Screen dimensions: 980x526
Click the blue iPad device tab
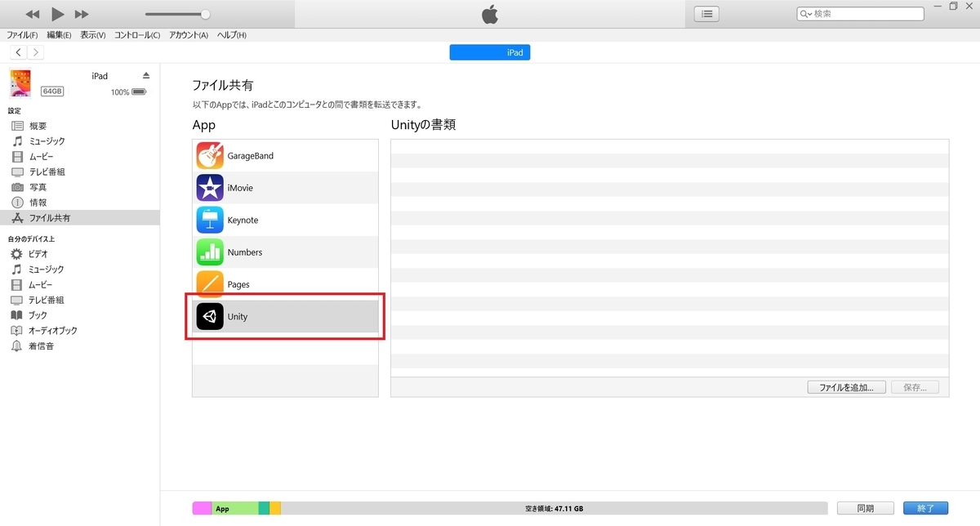[x=490, y=52]
